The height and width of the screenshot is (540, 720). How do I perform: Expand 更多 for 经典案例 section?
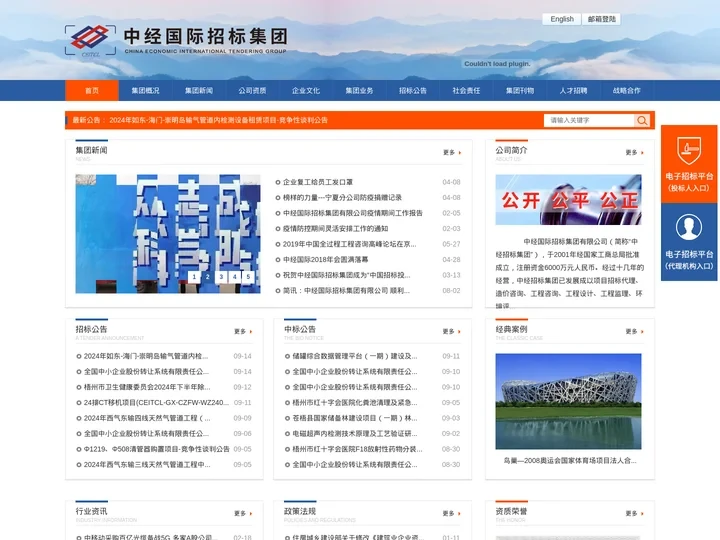click(x=635, y=332)
